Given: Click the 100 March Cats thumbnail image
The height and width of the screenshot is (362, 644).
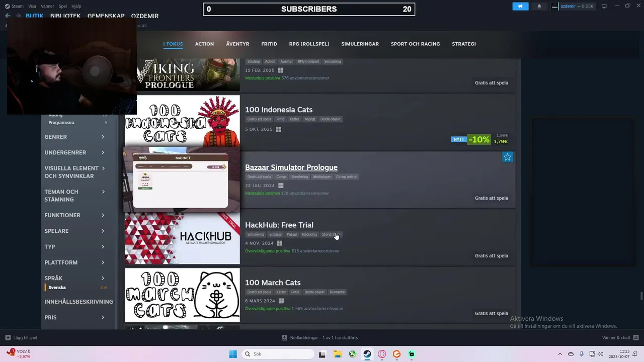Looking at the screenshot, I should click(182, 295).
